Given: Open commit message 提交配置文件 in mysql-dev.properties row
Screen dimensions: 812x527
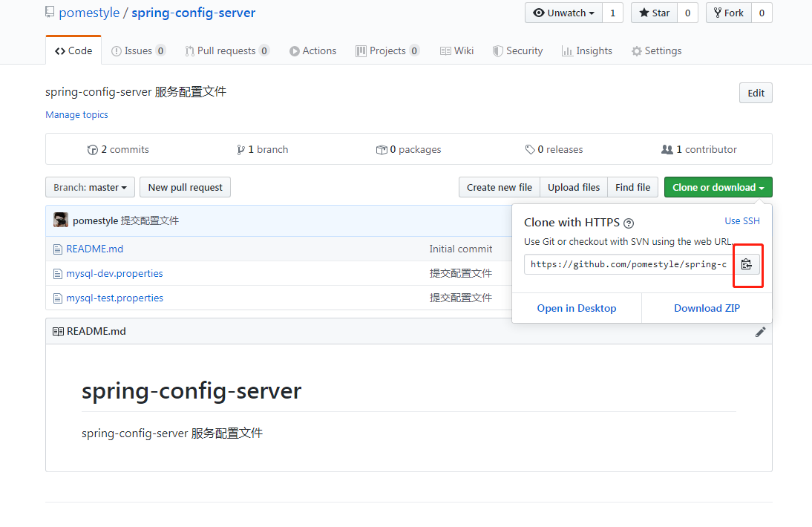Looking at the screenshot, I should [461, 273].
